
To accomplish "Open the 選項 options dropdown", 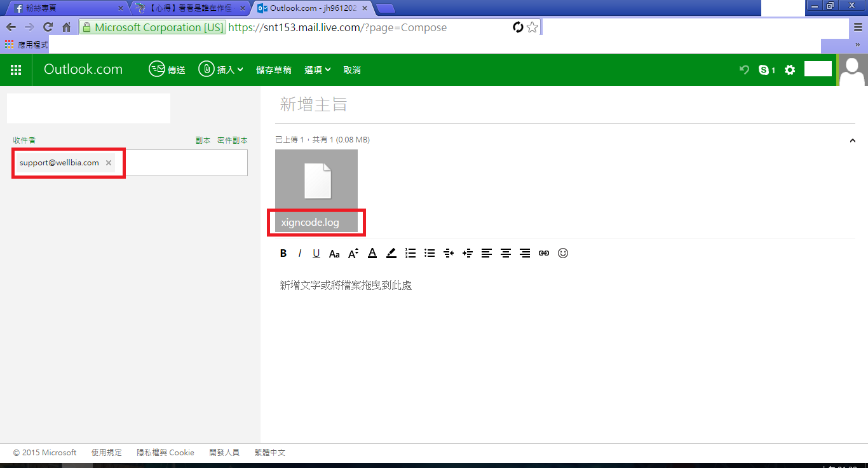I will tap(317, 69).
